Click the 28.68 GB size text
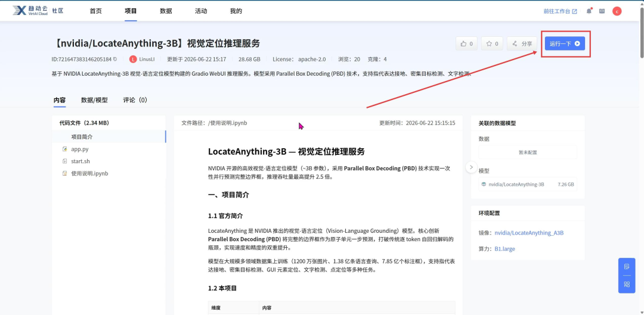Image resolution: width=644 pixels, height=315 pixels. pyautogui.click(x=249, y=60)
